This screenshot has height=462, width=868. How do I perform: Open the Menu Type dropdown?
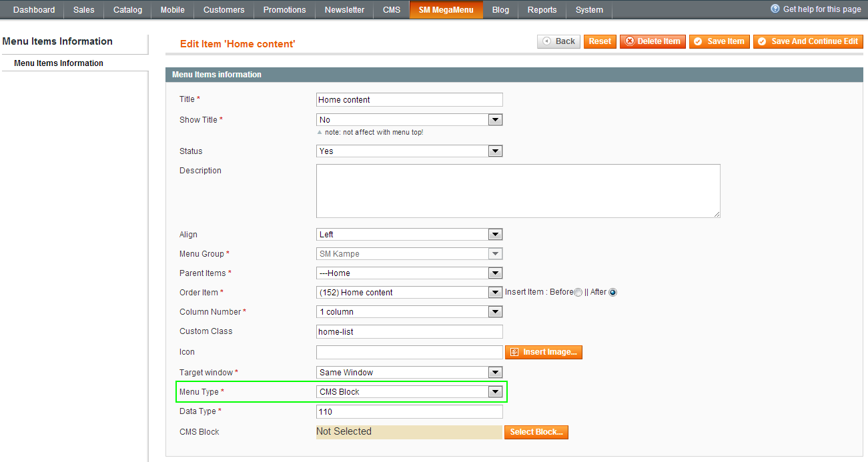click(410, 392)
